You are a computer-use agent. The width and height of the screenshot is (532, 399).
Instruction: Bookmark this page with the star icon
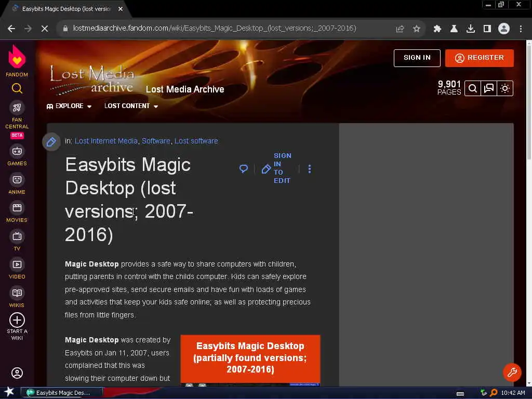[416, 29]
